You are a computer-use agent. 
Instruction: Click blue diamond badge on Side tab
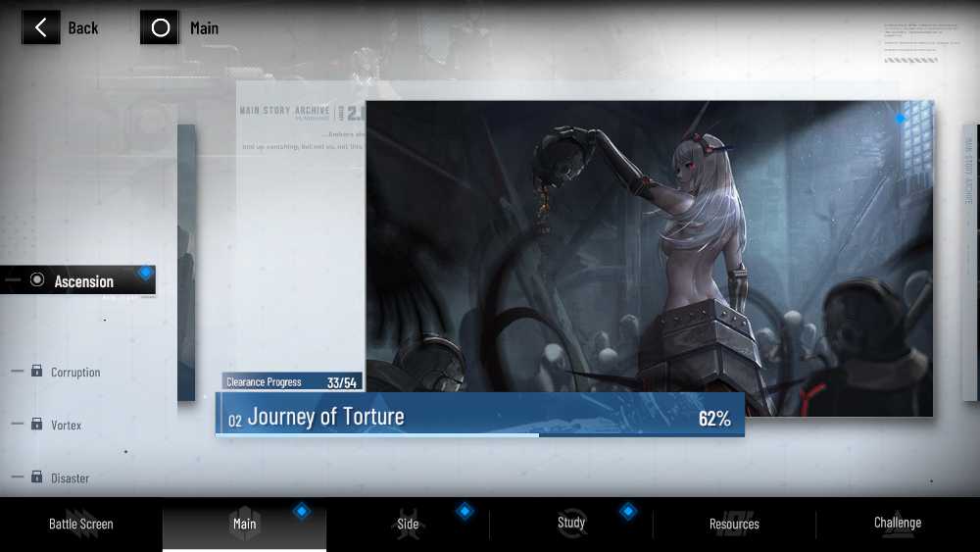point(465,512)
